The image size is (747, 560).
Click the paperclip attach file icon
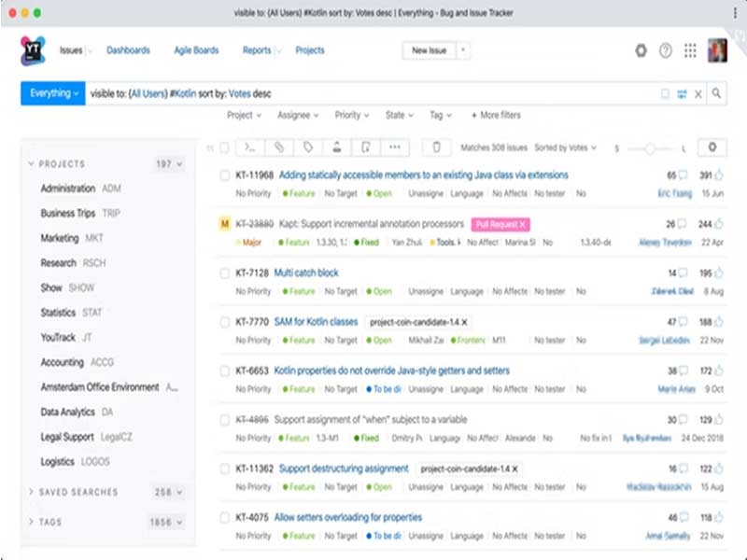(278, 147)
